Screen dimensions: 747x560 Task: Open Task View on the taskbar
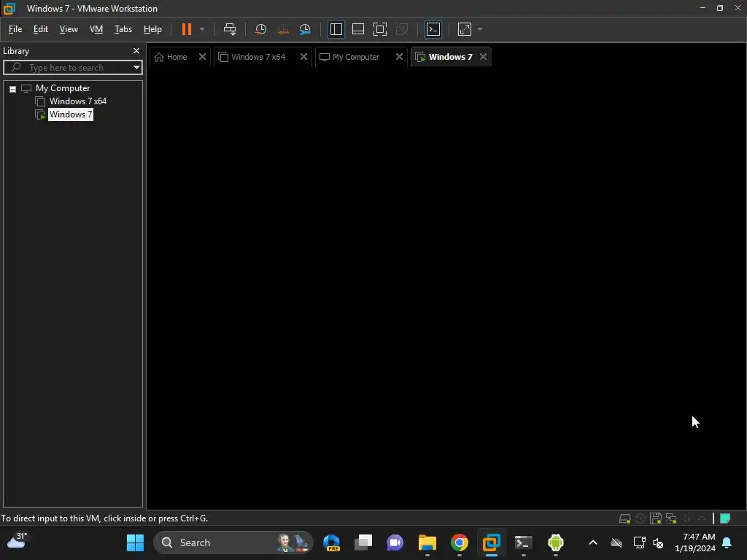click(x=363, y=542)
